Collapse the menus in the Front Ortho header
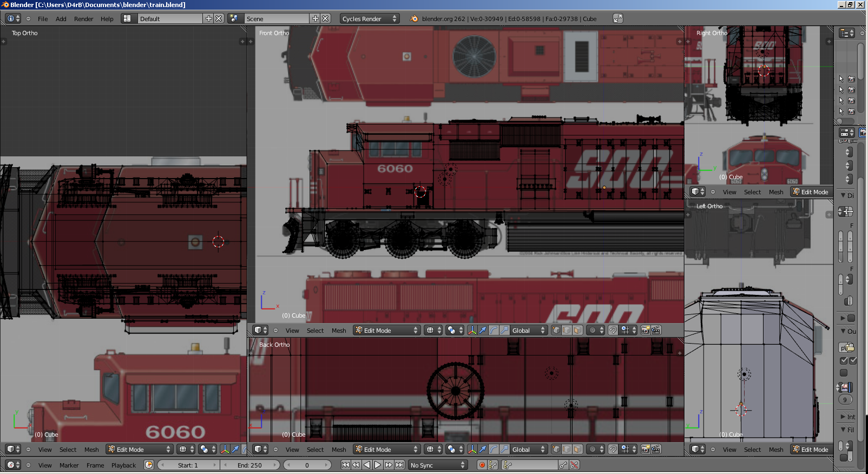 (275, 330)
